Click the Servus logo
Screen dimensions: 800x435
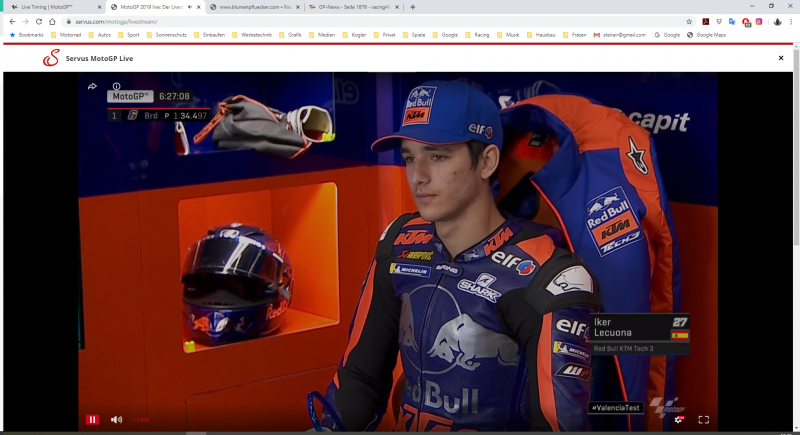coord(51,58)
